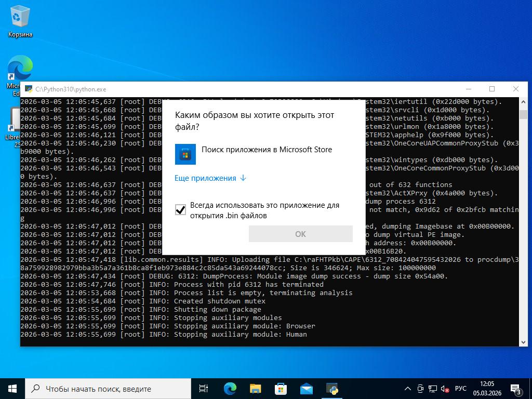Image resolution: width=532 pixels, height=399 pixels.
Task: Open the network status tray icon
Action: click(433, 389)
